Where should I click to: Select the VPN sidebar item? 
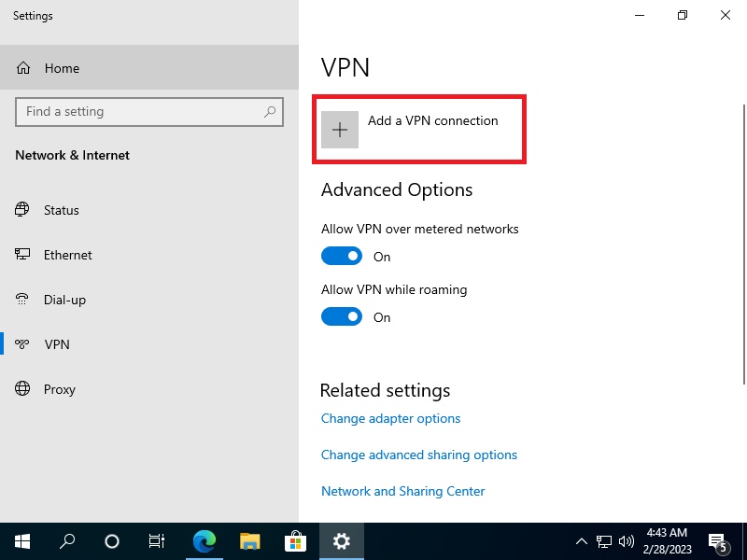(x=57, y=344)
